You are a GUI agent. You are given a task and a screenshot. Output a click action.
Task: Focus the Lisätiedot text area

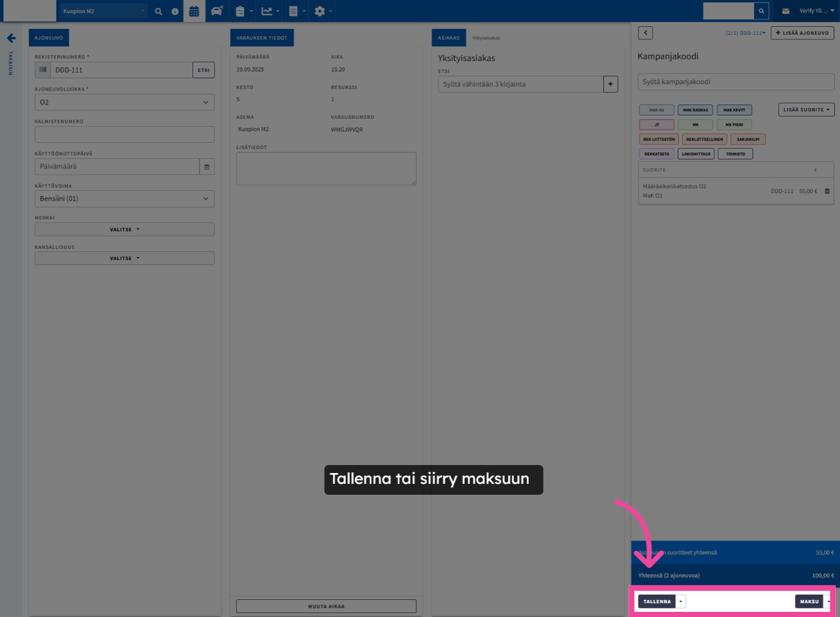coord(326,169)
